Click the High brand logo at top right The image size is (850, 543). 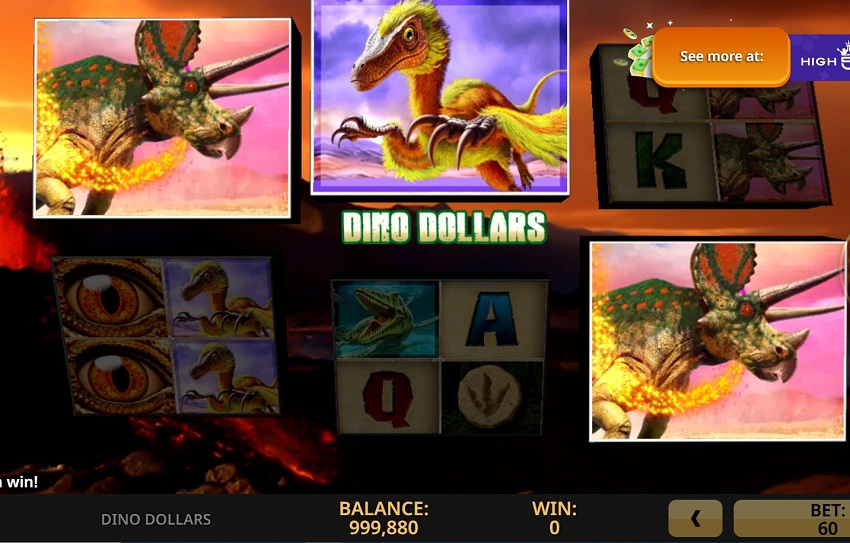coord(820,58)
